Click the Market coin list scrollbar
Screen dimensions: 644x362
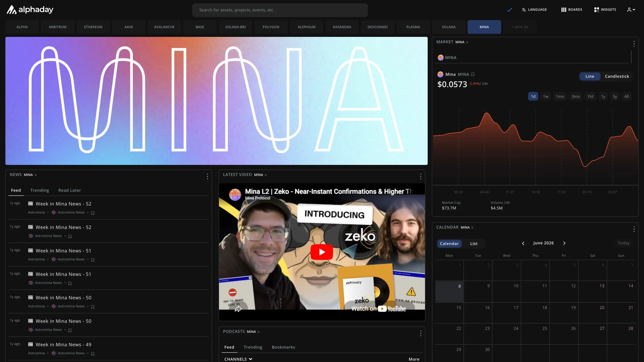(x=631, y=57)
